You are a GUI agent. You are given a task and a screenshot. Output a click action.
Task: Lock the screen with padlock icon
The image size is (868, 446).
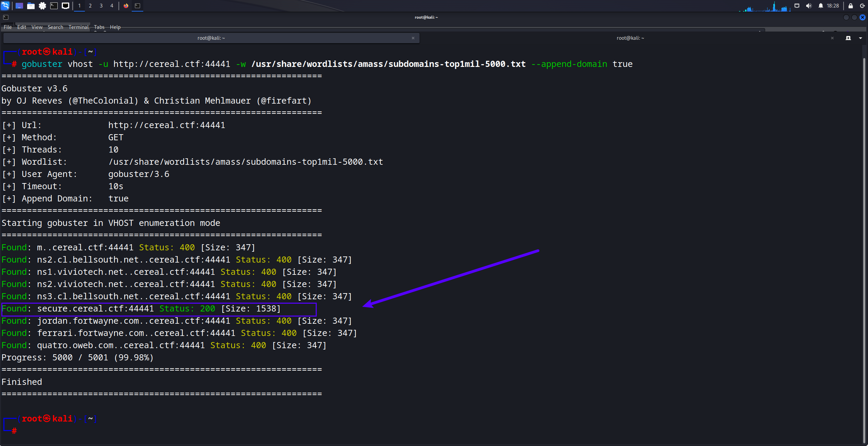pyautogui.click(x=851, y=6)
